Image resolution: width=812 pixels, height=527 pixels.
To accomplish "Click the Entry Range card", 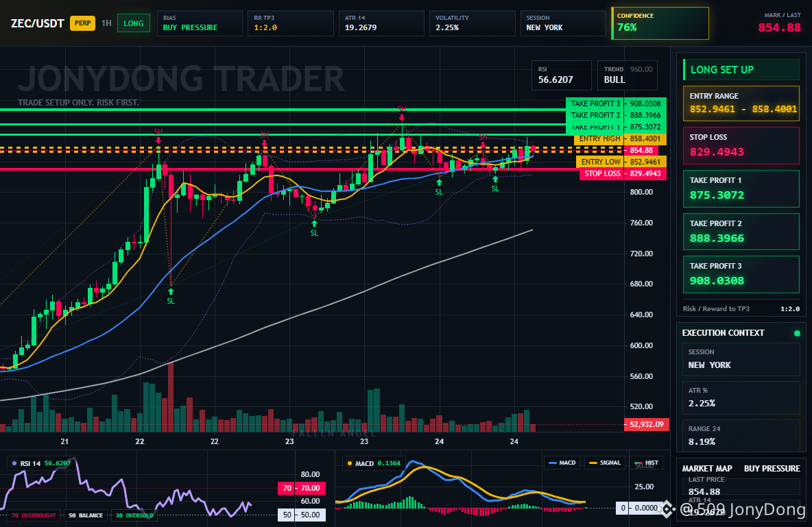I will pyautogui.click(x=741, y=103).
